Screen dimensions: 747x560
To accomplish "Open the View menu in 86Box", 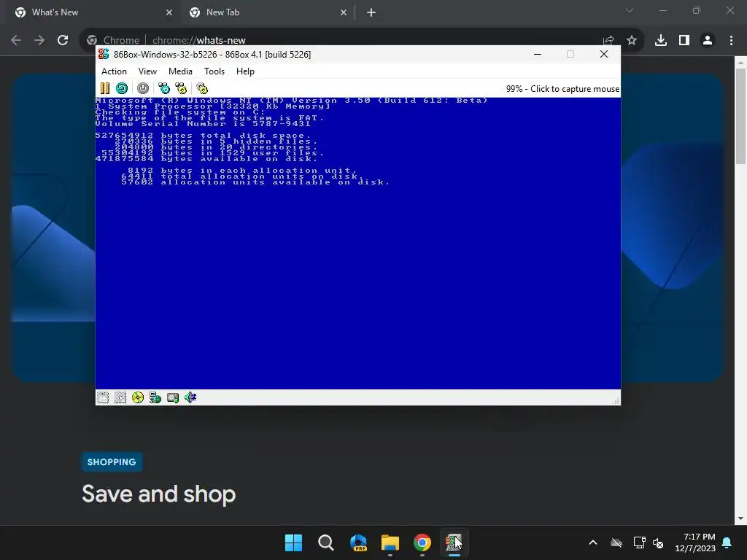I will (x=147, y=71).
